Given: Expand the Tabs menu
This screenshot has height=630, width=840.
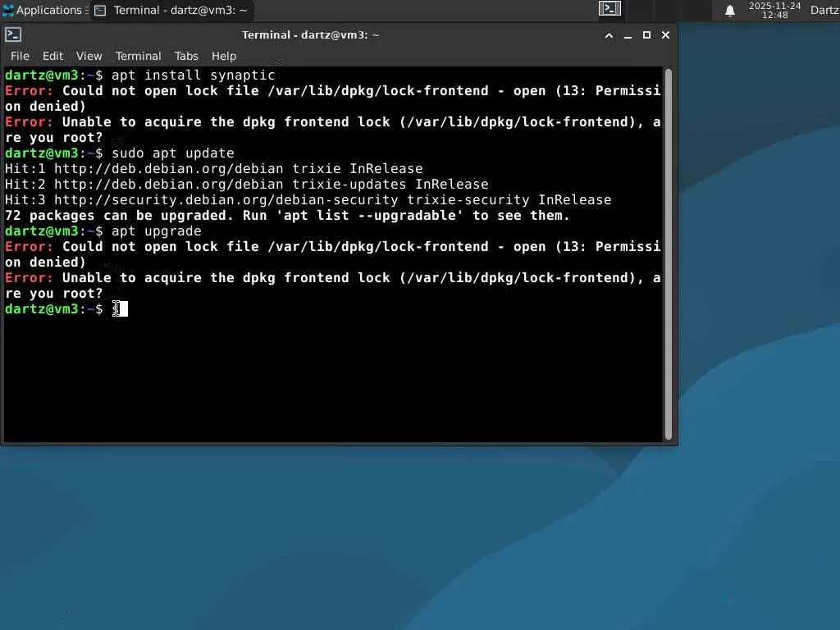Looking at the screenshot, I should pos(186,56).
